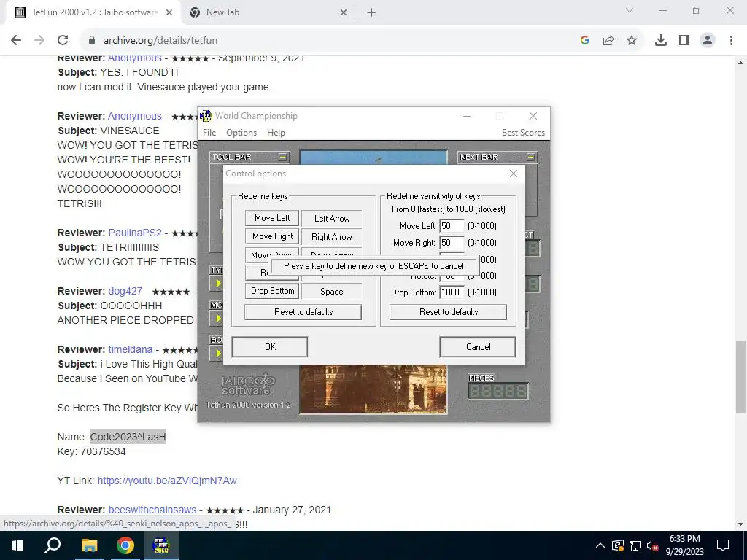Click the Left Arrow key label
747x560 pixels.
point(332,219)
